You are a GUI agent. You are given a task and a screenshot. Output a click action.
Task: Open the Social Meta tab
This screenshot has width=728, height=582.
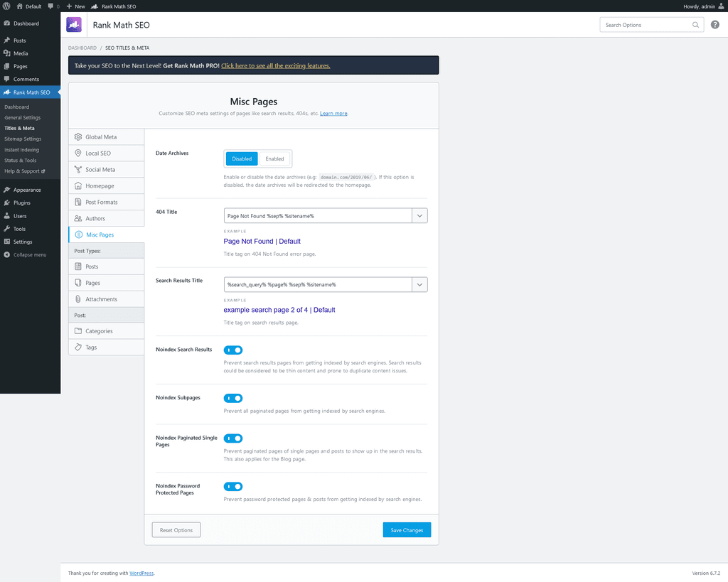pos(107,169)
